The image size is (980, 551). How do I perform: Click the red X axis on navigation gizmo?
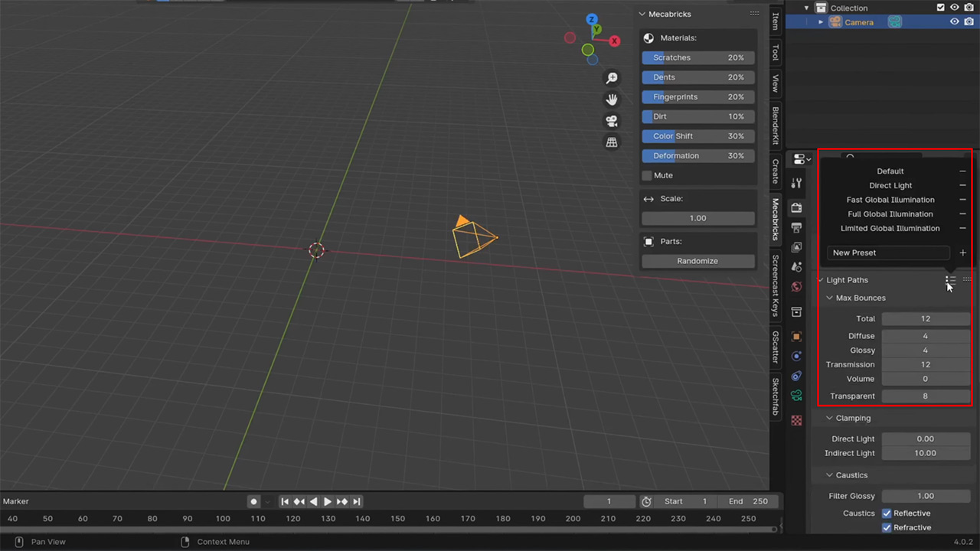click(615, 41)
